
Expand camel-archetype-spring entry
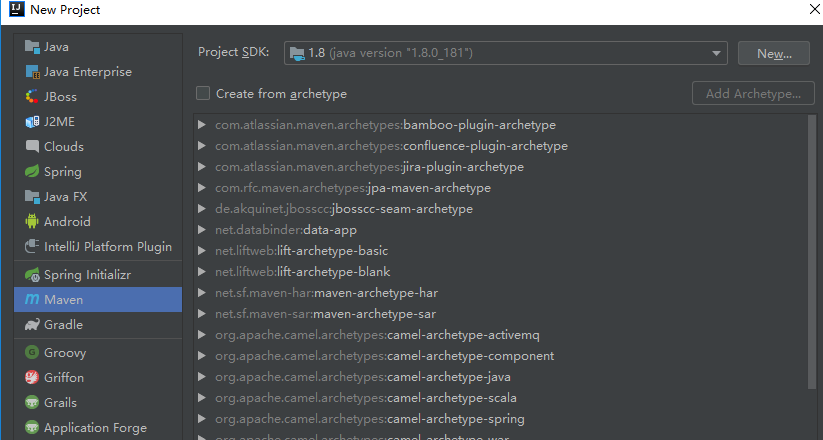click(202, 419)
